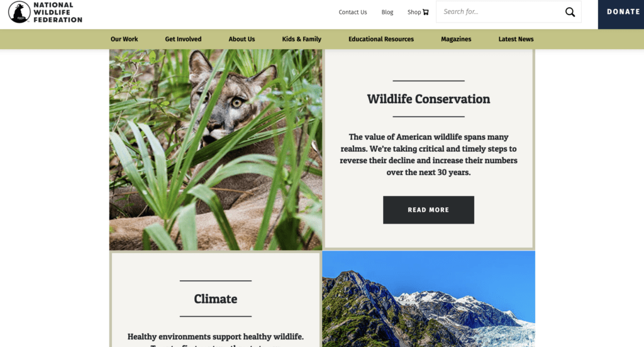This screenshot has height=347, width=644.
Task: Click the search magnifier icon
Action: point(570,12)
